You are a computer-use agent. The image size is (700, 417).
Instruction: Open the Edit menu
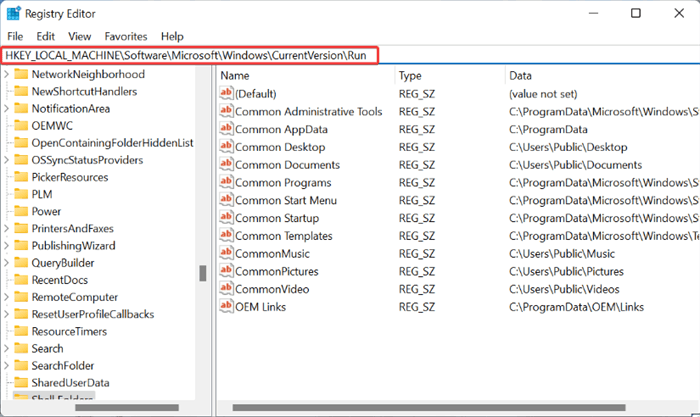click(x=45, y=36)
